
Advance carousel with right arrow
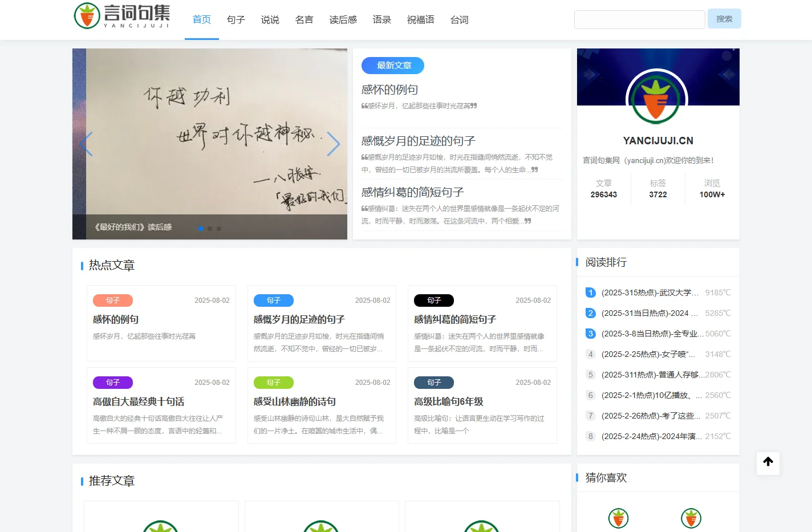click(334, 144)
